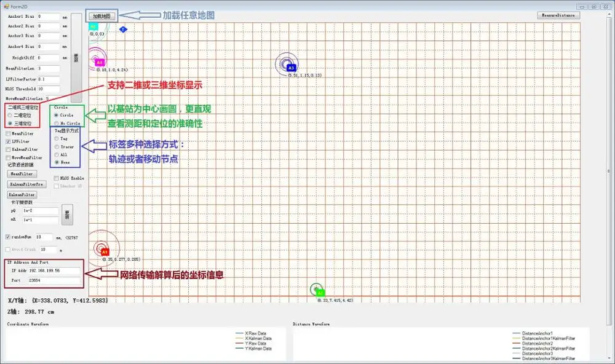
Task: Click the KalmanFilterPre button
Action: tap(26, 184)
